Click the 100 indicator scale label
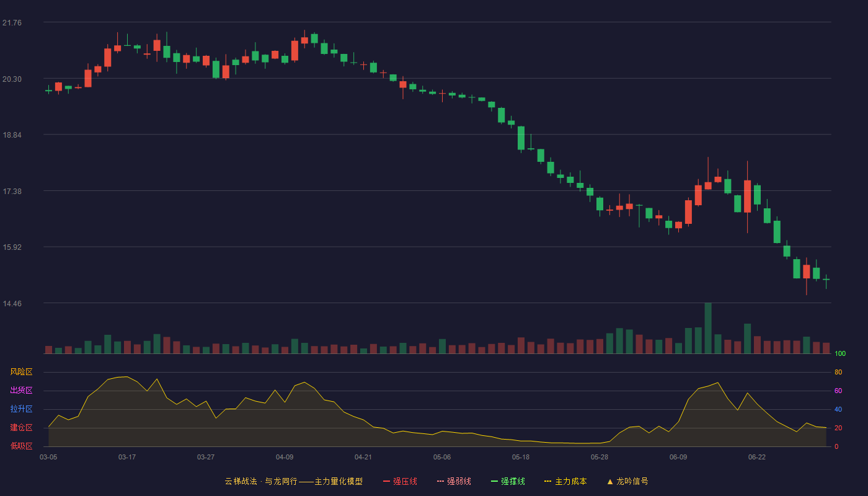Viewport: 868px width, 496px height. [x=840, y=354]
